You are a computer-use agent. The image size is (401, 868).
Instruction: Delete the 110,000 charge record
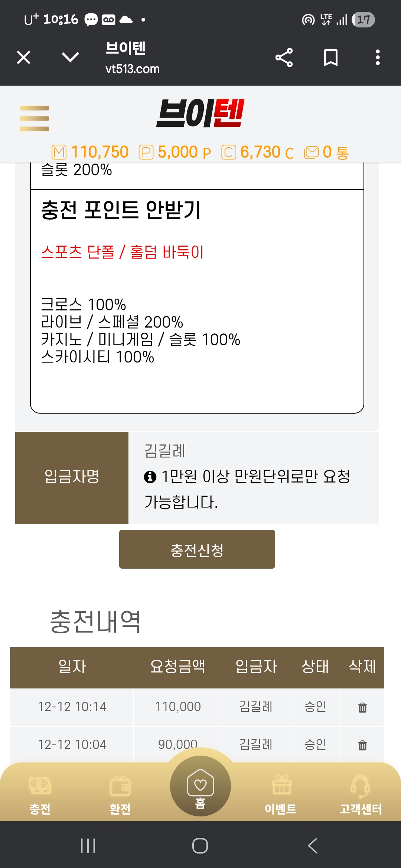click(x=362, y=707)
